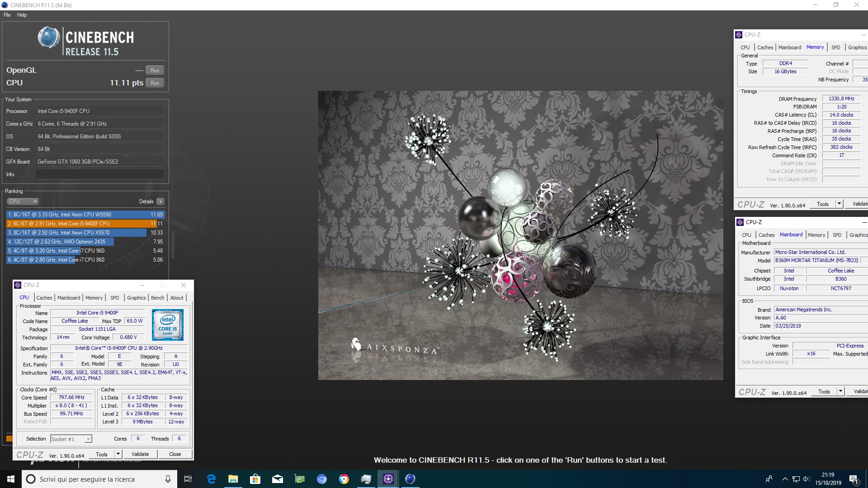
Task: Open the Ranking CPU dropdown
Action: 23,202
